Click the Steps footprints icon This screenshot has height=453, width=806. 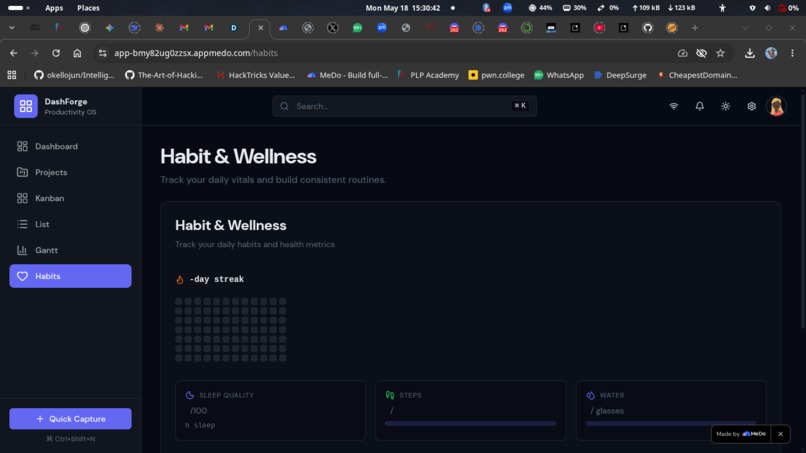click(x=390, y=395)
